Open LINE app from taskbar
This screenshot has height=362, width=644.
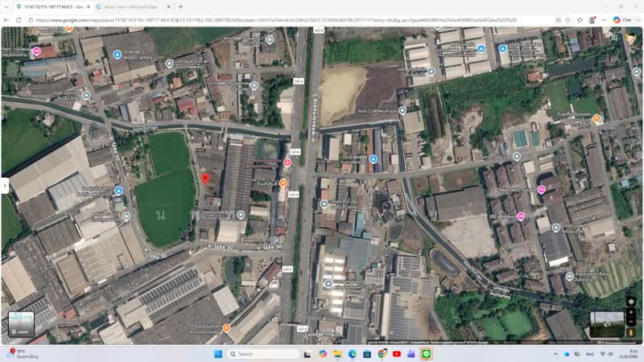(x=427, y=354)
